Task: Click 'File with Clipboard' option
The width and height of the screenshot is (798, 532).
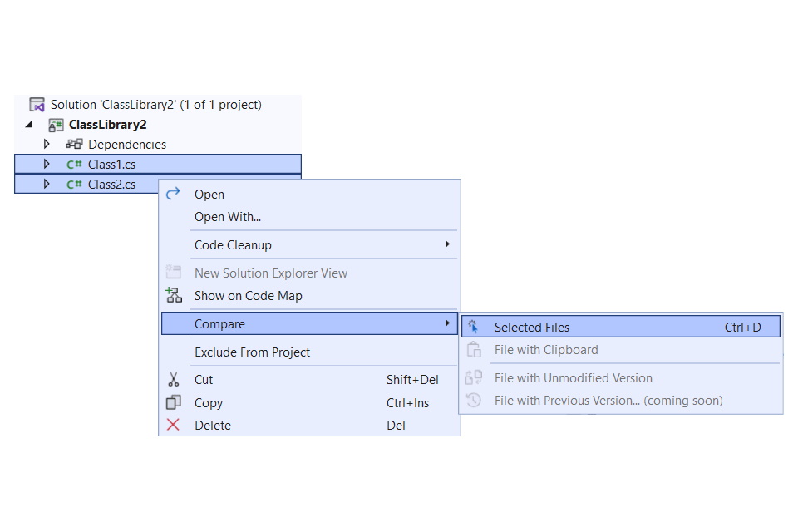Action: click(x=545, y=349)
